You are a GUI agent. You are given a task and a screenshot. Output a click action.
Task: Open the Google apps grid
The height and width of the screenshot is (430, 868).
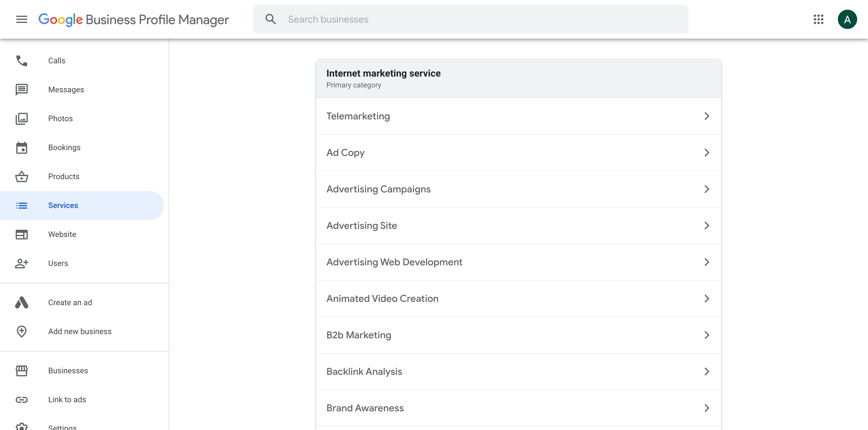pos(819,19)
